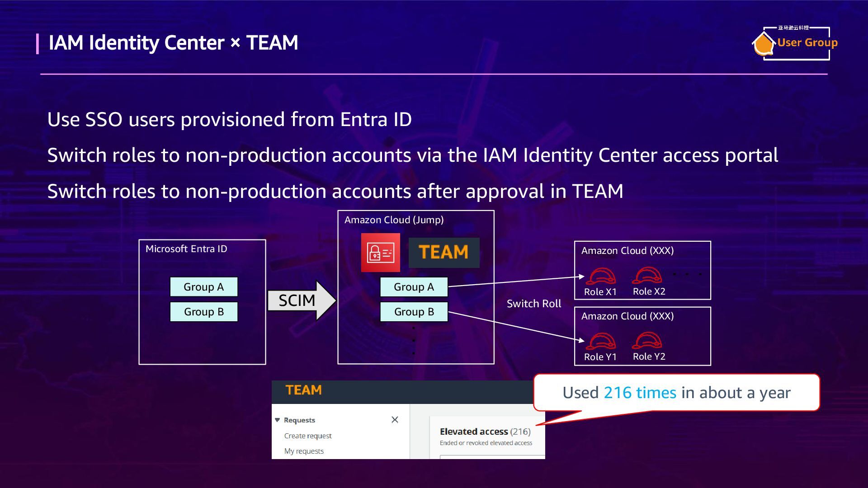
Task: Open the My requests link
Action: (304, 451)
